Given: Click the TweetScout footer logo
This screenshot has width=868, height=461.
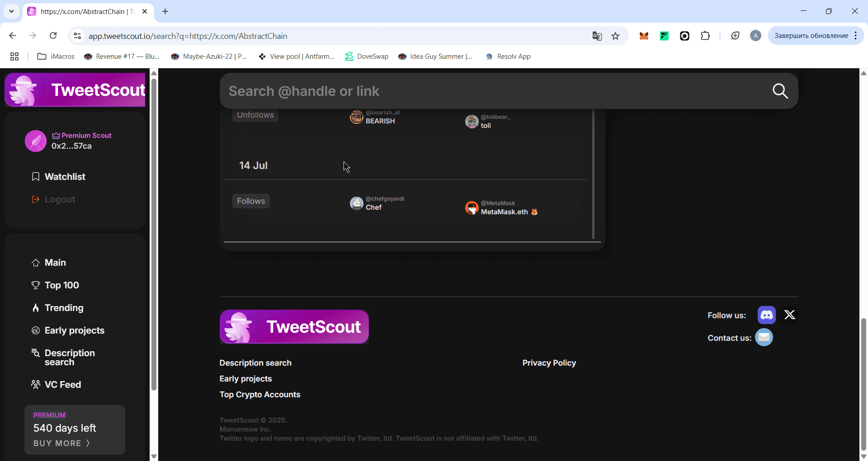Looking at the screenshot, I should tap(294, 327).
